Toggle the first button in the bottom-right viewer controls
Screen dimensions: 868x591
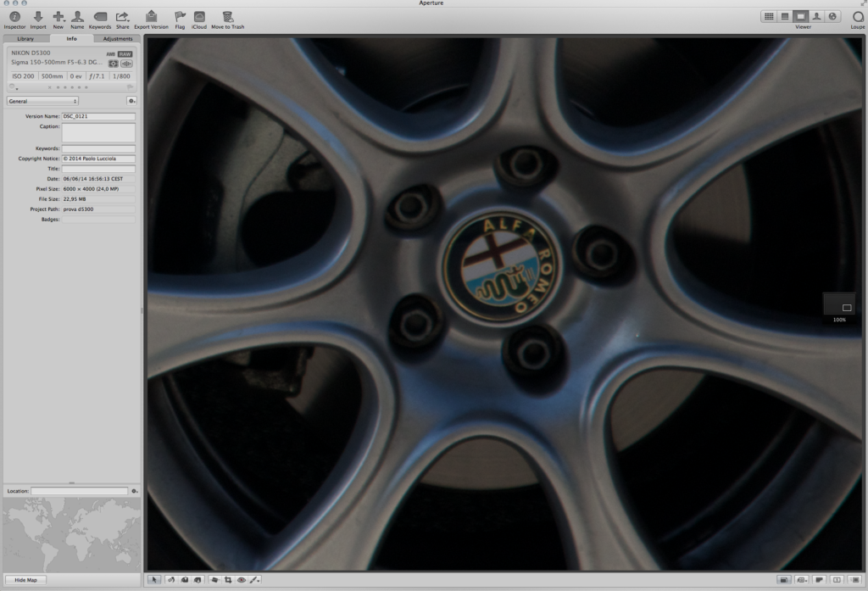point(783,580)
